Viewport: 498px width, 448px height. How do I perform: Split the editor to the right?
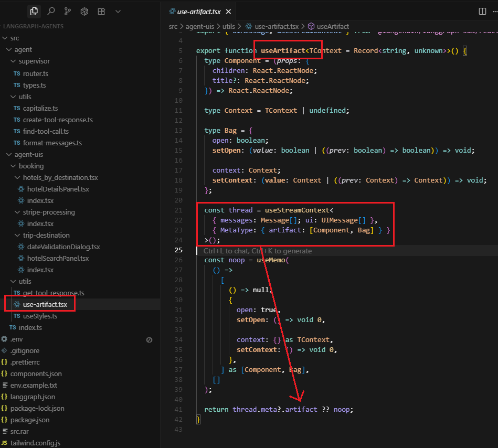(x=482, y=11)
